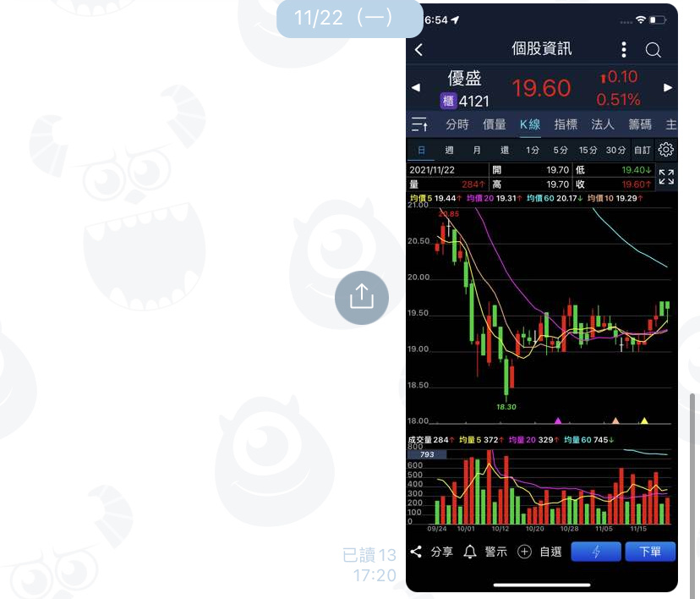This screenshot has width=700, height=599.
Task: Switch to the 法人 tab
Action: point(603,124)
